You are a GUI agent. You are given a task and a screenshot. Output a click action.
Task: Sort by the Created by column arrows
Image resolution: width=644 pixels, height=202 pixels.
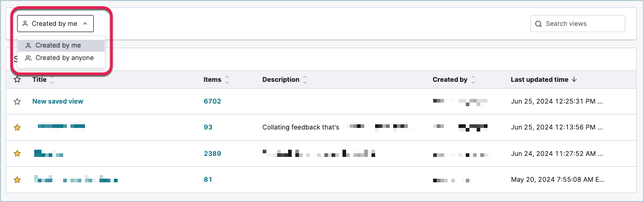tap(473, 80)
